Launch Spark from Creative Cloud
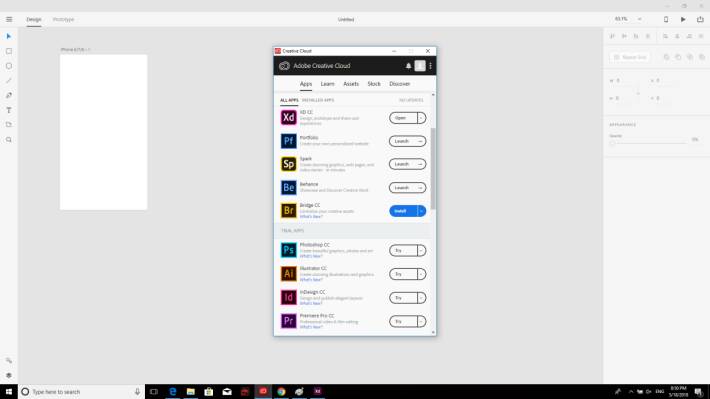Image resolution: width=710 pixels, height=399 pixels. tap(408, 164)
